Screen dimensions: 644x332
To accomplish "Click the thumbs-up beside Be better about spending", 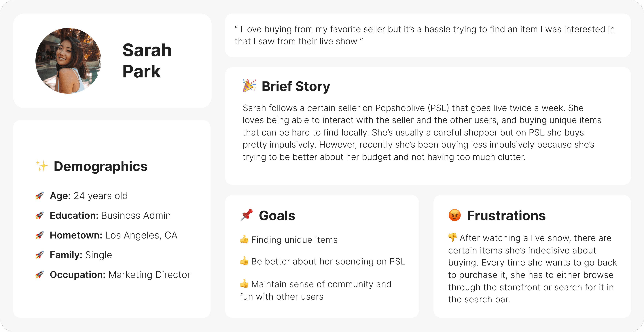I will click(244, 261).
